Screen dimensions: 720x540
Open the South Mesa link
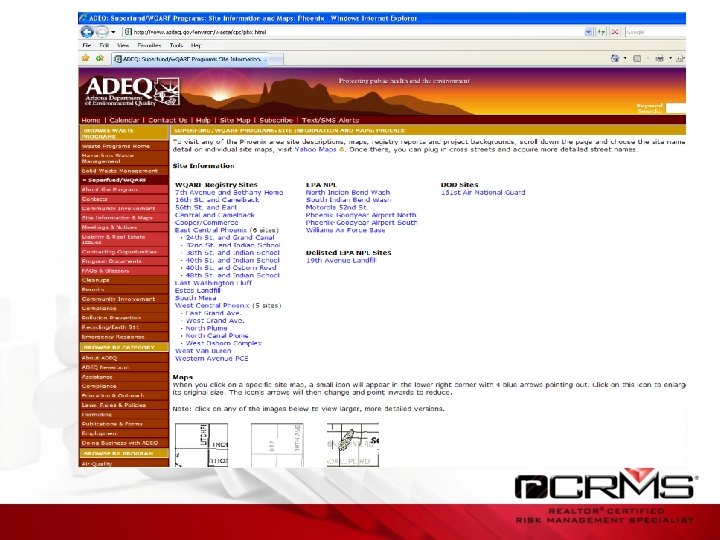pos(195,298)
